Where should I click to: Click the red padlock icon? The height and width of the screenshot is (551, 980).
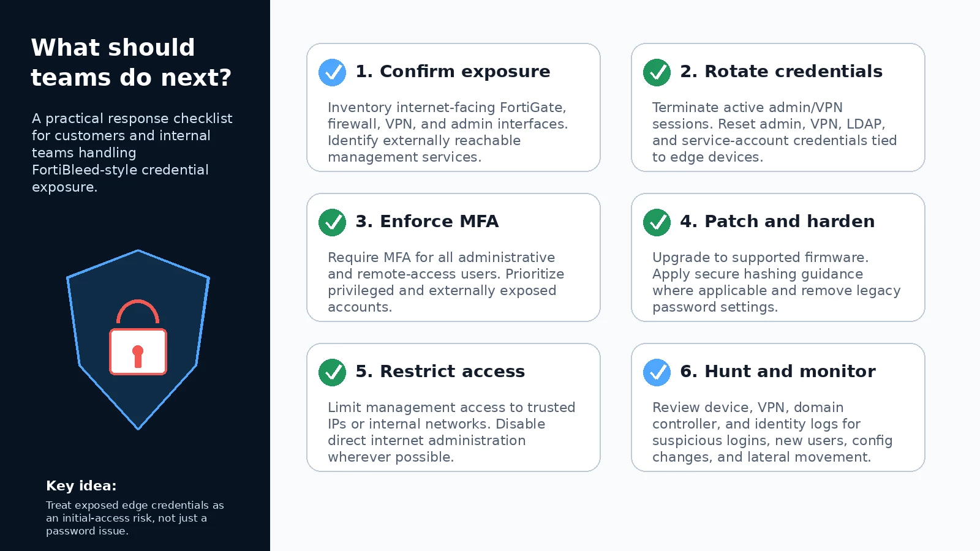click(x=138, y=337)
